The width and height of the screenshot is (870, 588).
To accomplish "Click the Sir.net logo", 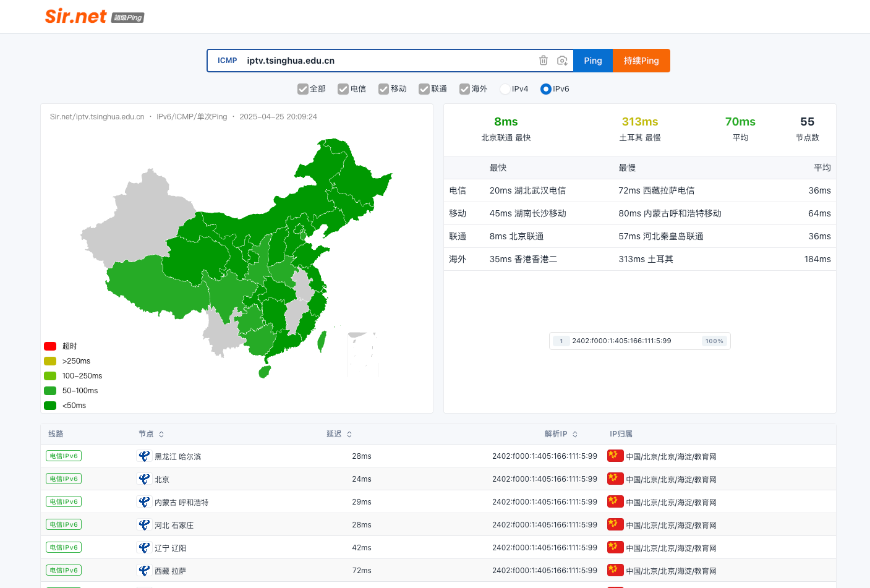I will click(75, 17).
